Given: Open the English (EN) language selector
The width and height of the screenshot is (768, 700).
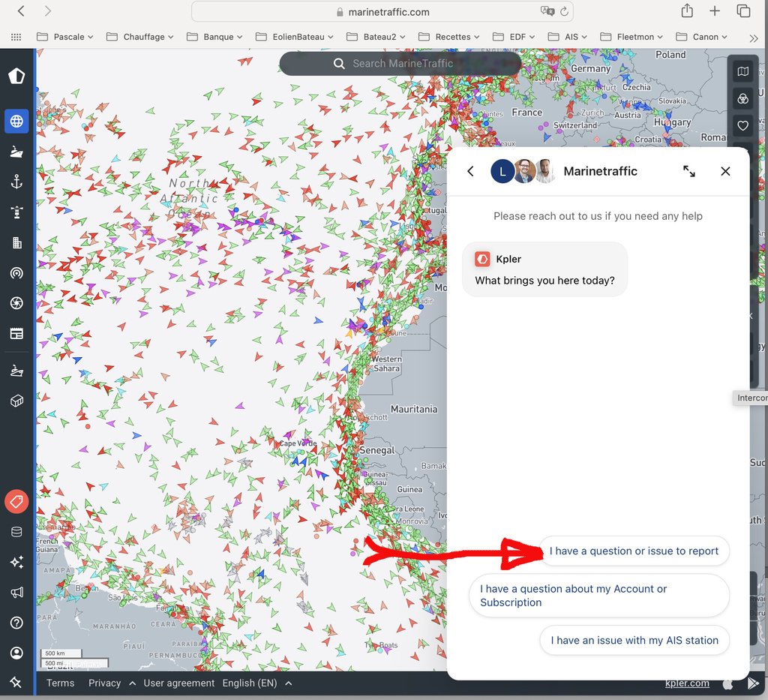Looking at the screenshot, I should click(x=257, y=683).
